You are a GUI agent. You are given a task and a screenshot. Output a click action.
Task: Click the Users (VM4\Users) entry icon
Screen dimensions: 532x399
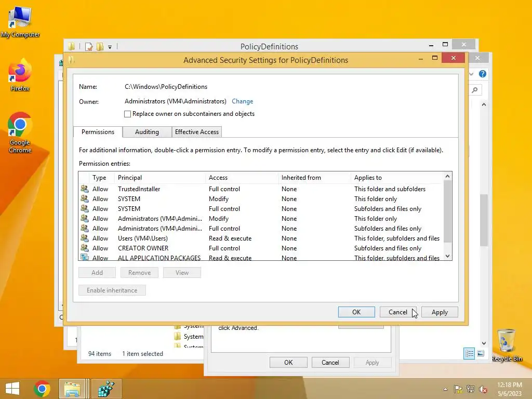click(85, 238)
